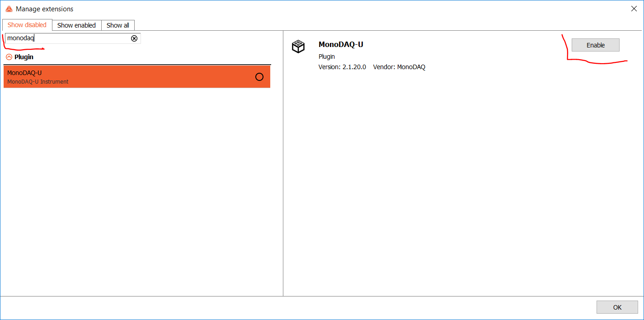
Task: Open the Show enabled tab
Action: [x=76, y=25]
